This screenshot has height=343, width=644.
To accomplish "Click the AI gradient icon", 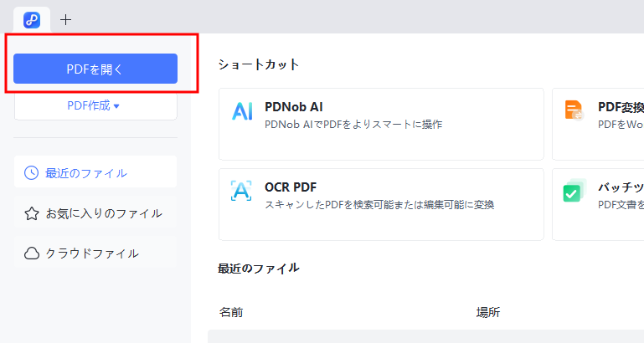I will 242,111.
